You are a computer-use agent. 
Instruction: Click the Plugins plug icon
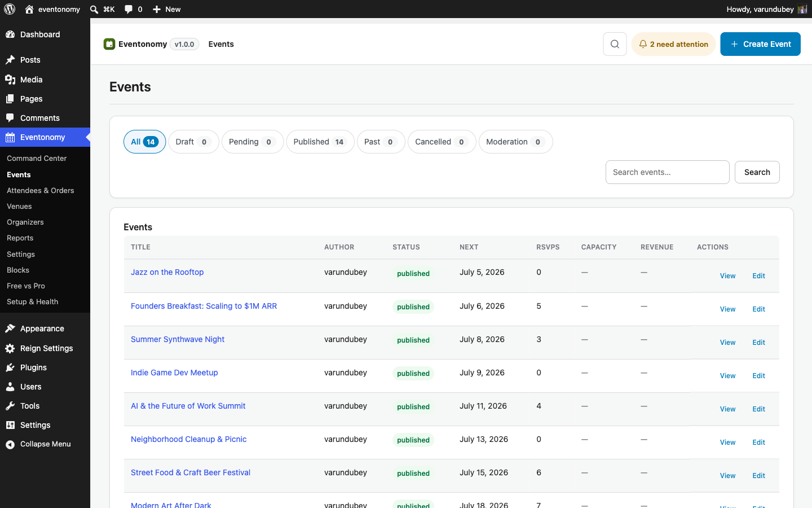coord(10,367)
